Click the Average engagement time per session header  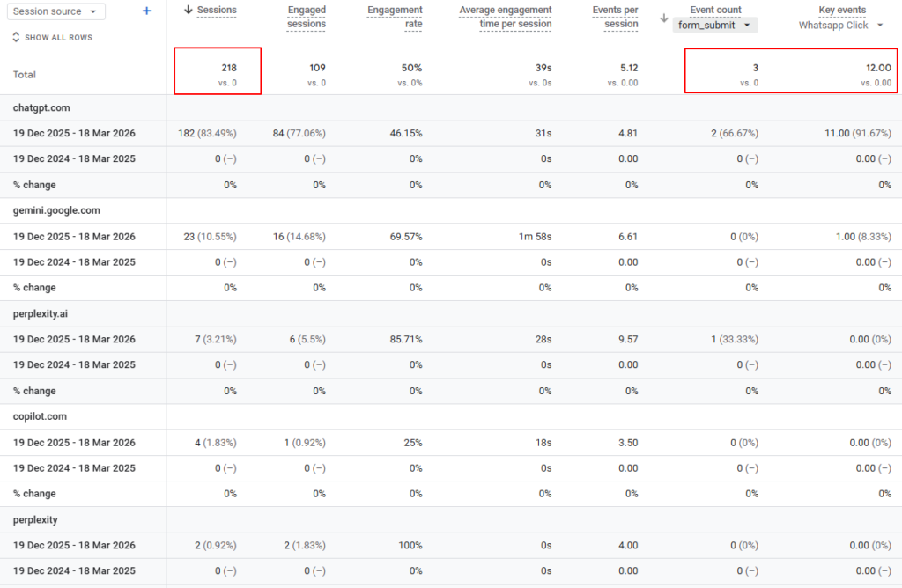click(505, 17)
